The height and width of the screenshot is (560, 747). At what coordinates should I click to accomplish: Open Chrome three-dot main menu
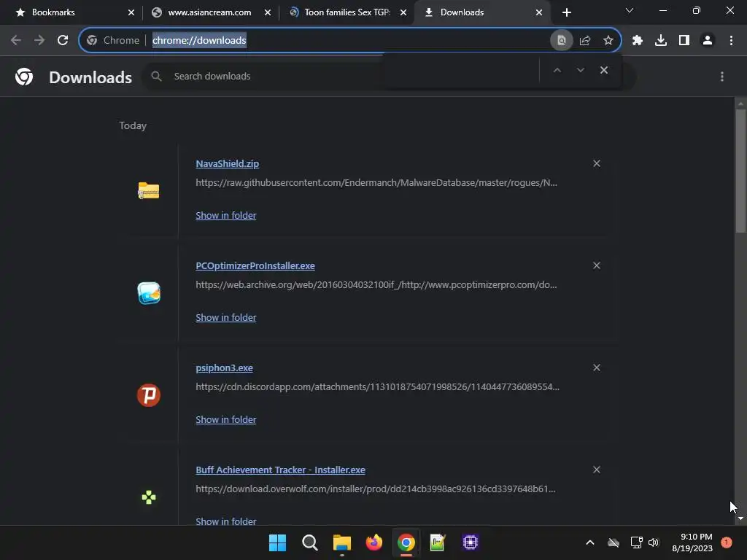tap(731, 41)
